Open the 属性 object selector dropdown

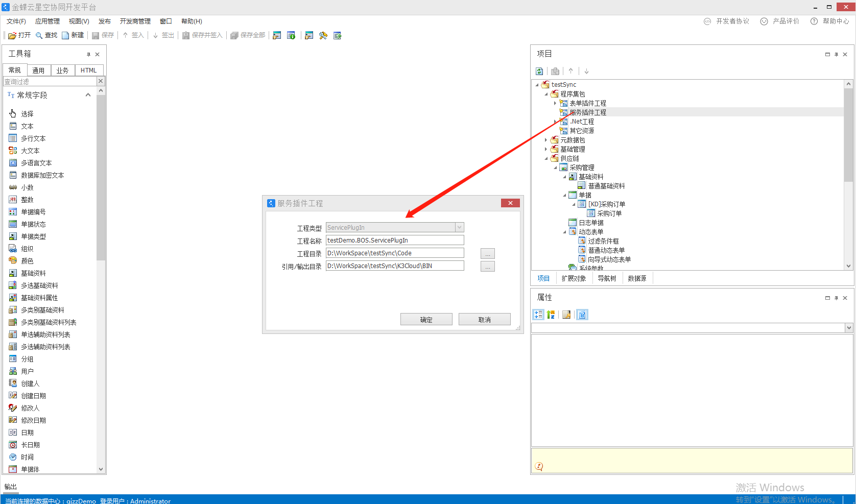click(849, 328)
